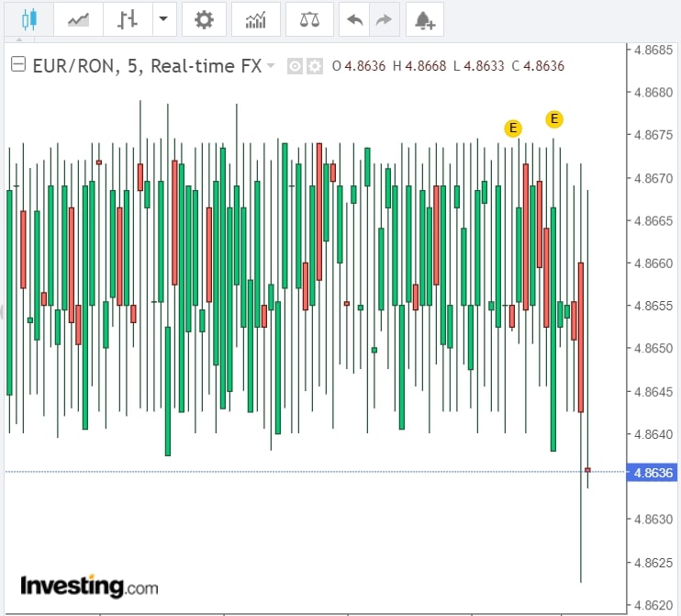The image size is (681, 616).
Task: Select the bar chart style button
Action: click(128, 18)
